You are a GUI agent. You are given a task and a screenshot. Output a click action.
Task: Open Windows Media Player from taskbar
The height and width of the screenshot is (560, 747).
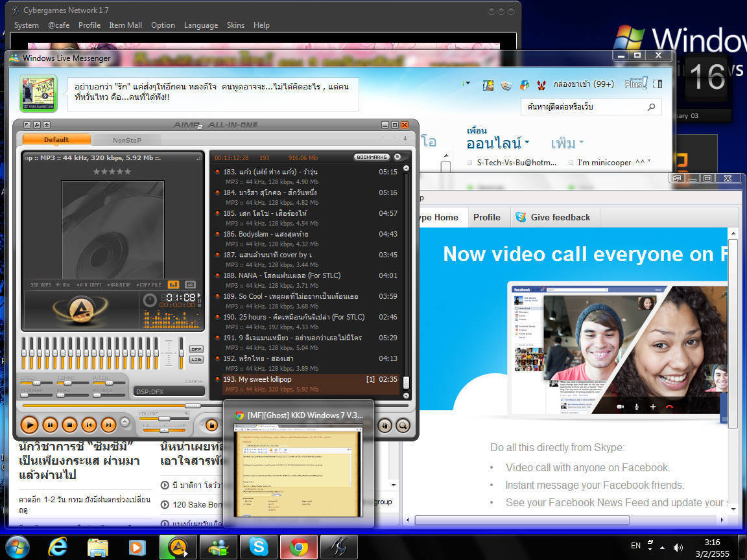tap(137, 547)
